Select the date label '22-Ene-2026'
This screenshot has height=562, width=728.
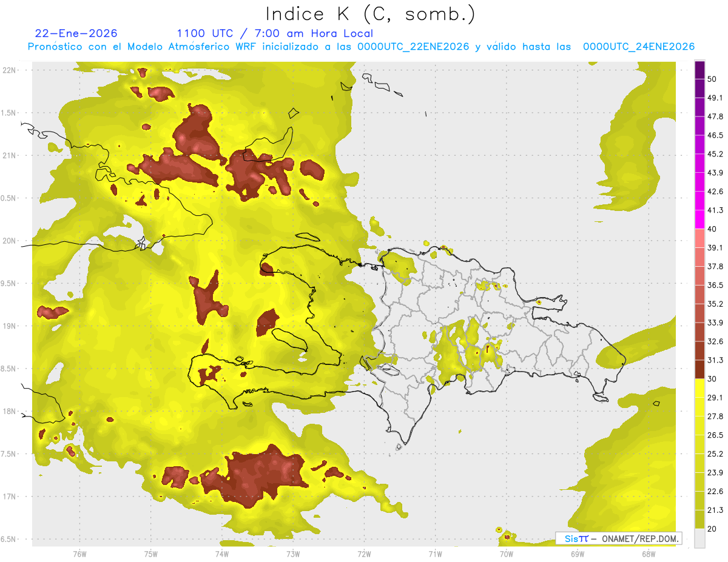pos(76,33)
